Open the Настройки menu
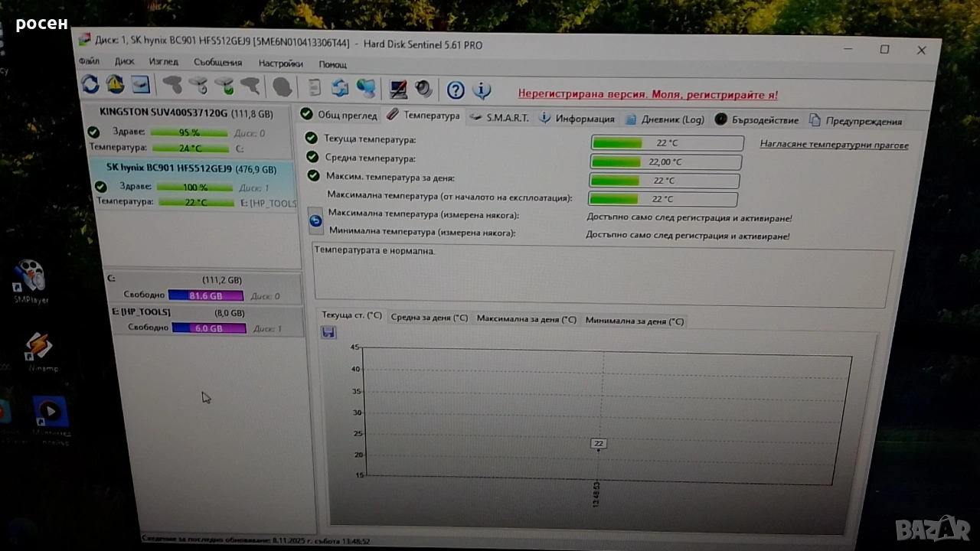980x551 pixels. [280, 64]
